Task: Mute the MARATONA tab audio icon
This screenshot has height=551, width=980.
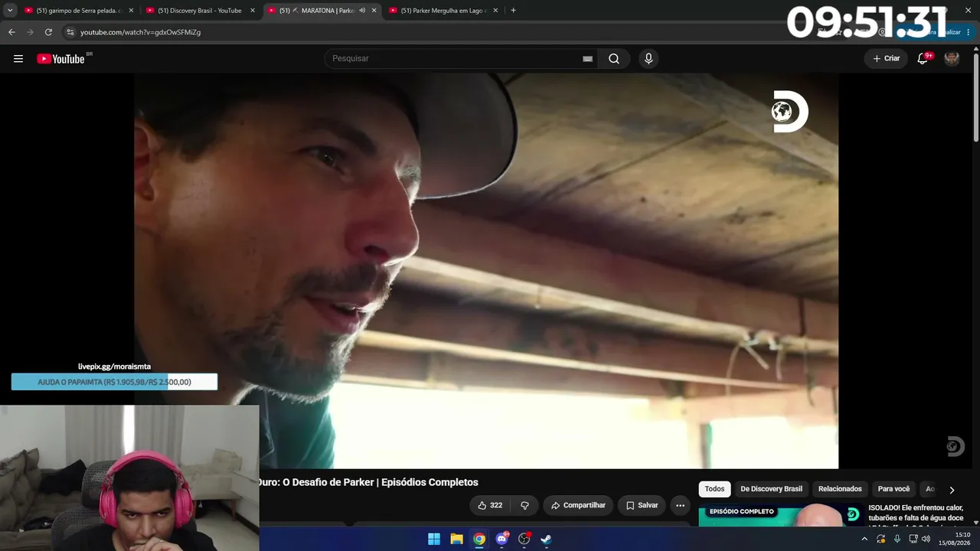Action: click(x=362, y=11)
